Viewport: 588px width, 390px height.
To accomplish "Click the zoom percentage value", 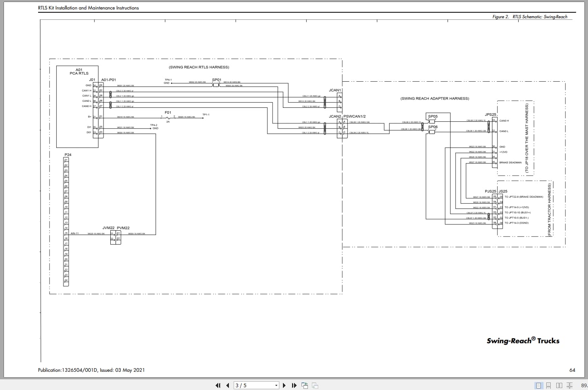I will (584, 385).
